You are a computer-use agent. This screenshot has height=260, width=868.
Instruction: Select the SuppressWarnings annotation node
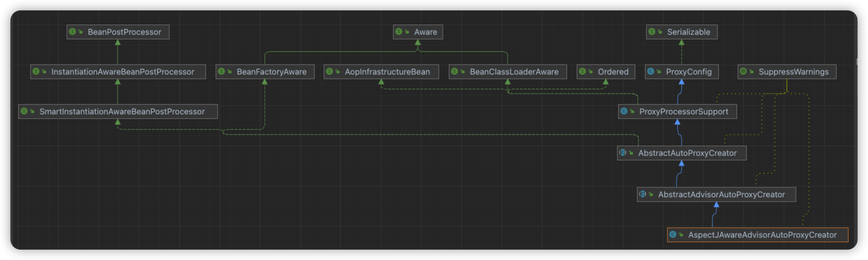787,72
